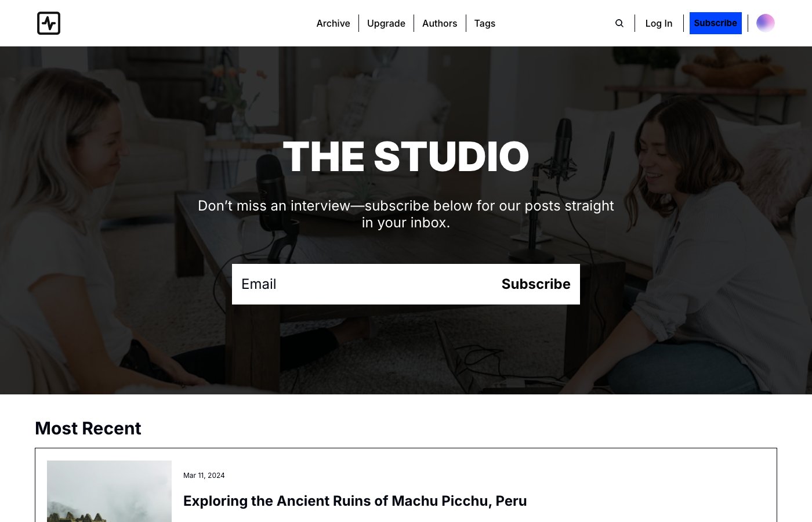Viewport: 812px width, 522px height.
Task: Go to the Upgrade page
Action: (386, 23)
